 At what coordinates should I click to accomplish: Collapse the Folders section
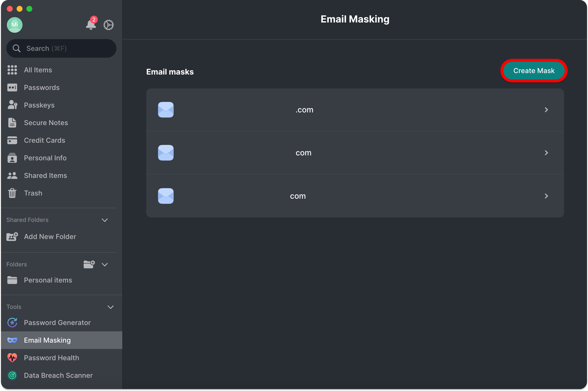click(105, 265)
